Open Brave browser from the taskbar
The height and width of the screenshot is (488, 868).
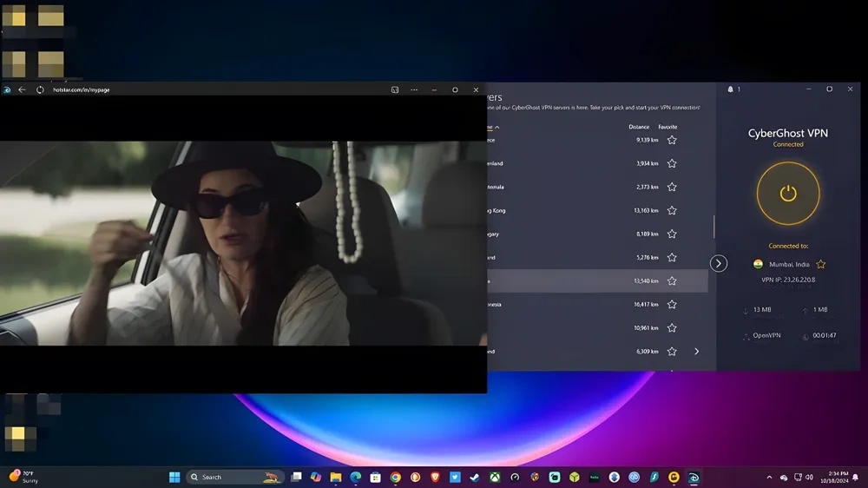click(435, 477)
